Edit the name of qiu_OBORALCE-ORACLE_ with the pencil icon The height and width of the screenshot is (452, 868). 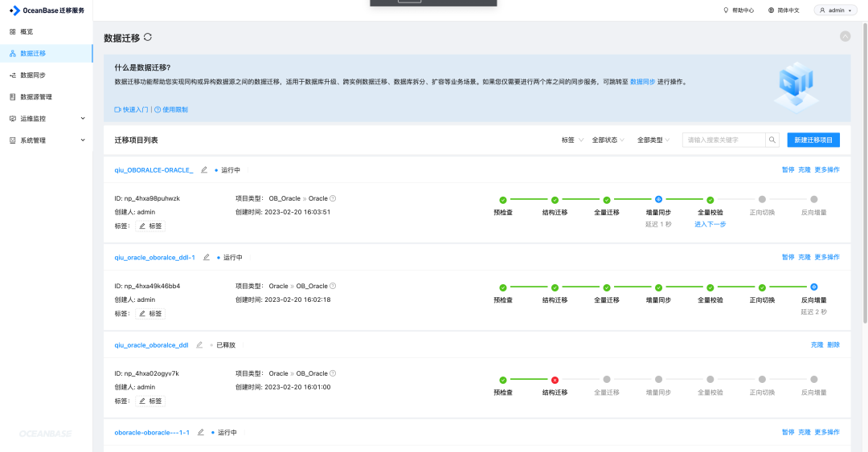[203, 170]
